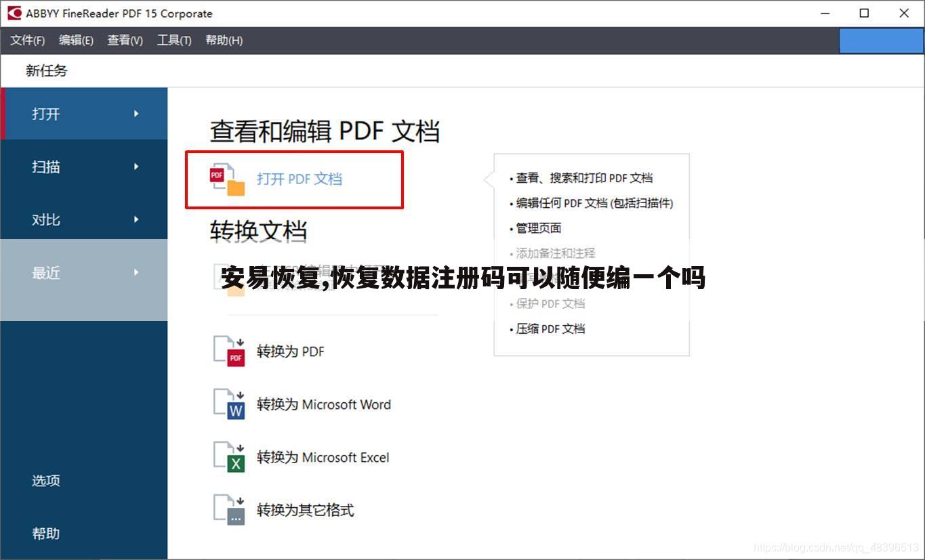Close the FineReader window
Screen dimensions: 925x560
[904, 13]
